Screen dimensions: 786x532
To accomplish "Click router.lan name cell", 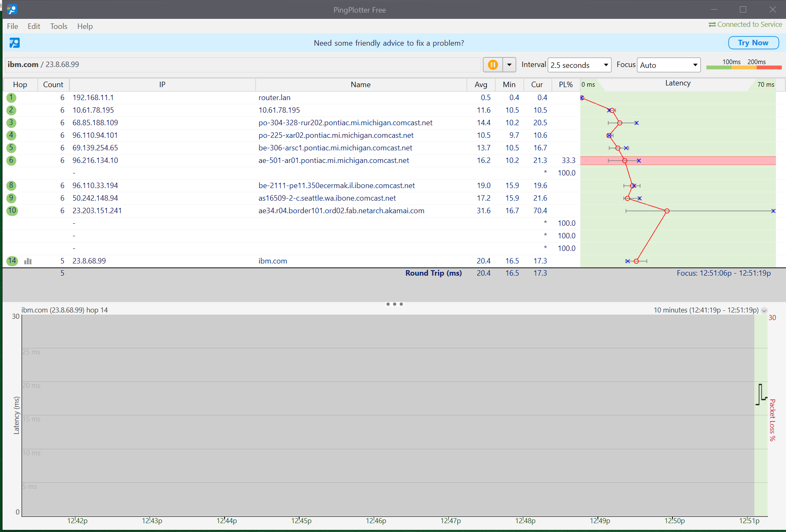I will click(274, 98).
